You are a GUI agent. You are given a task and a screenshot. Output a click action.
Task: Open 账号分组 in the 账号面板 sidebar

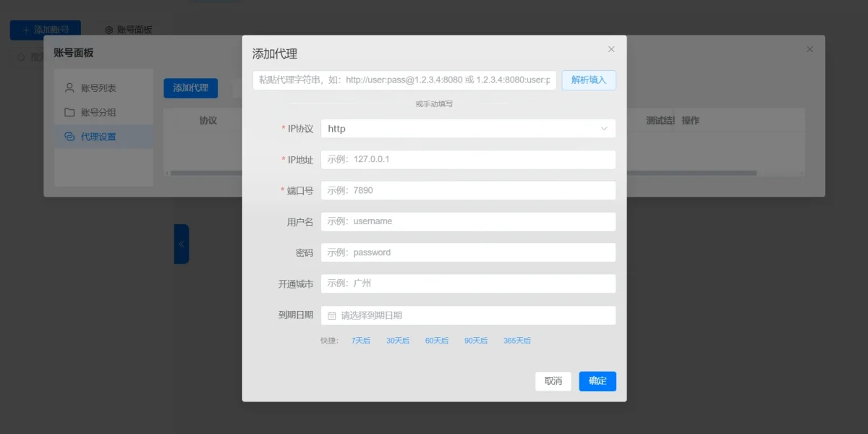(x=103, y=112)
